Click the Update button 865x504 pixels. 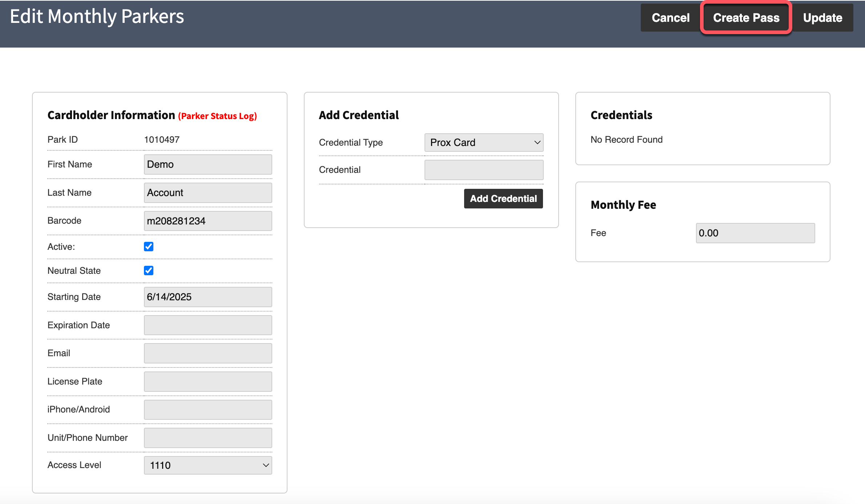(822, 18)
